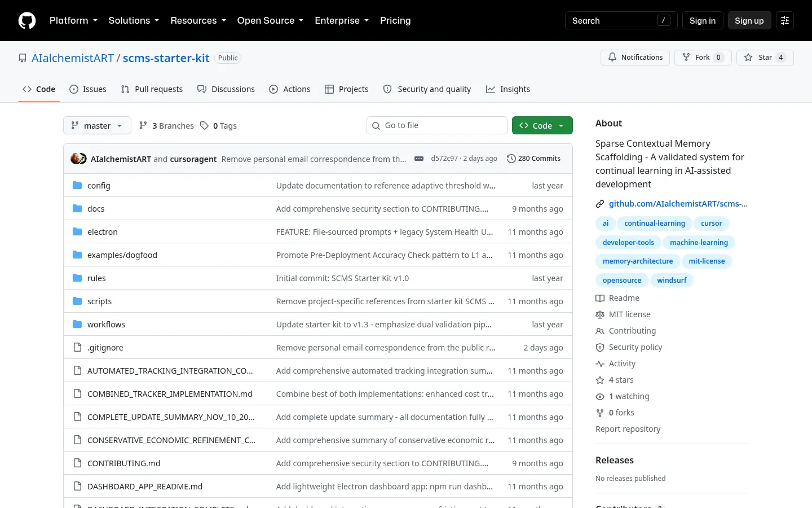Open the Report repository link
The width and height of the screenshot is (812, 508).
click(628, 429)
